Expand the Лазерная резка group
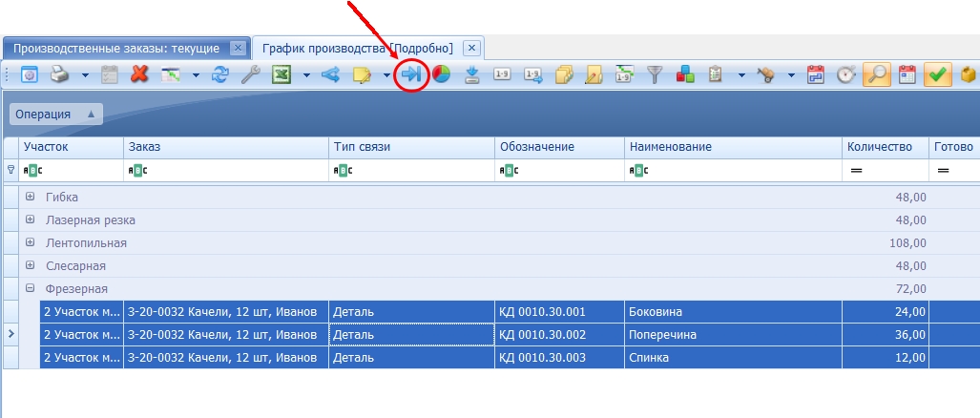980x418 pixels. coord(30,219)
